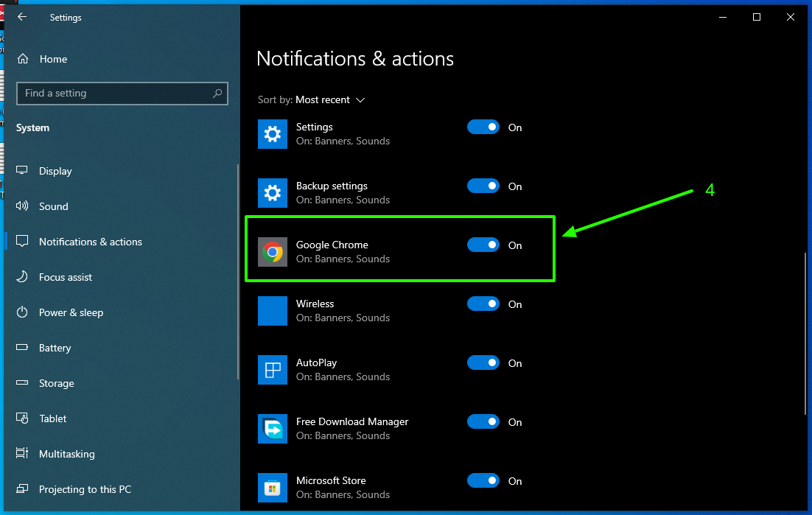Click the Settings app gear icon
Image resolution: width=812 pixels, height=515 pixels.
coord(273,134)
